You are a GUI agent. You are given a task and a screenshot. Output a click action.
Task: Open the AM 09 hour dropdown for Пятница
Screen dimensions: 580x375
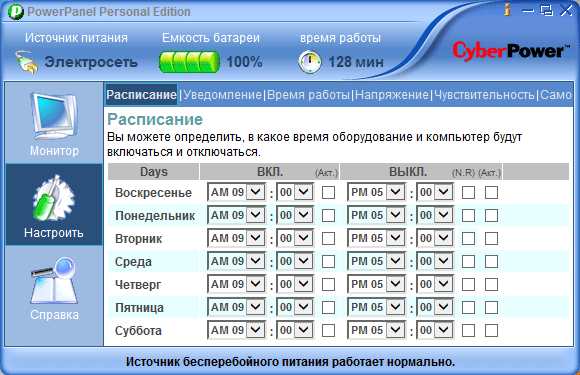tap(236, 307)
